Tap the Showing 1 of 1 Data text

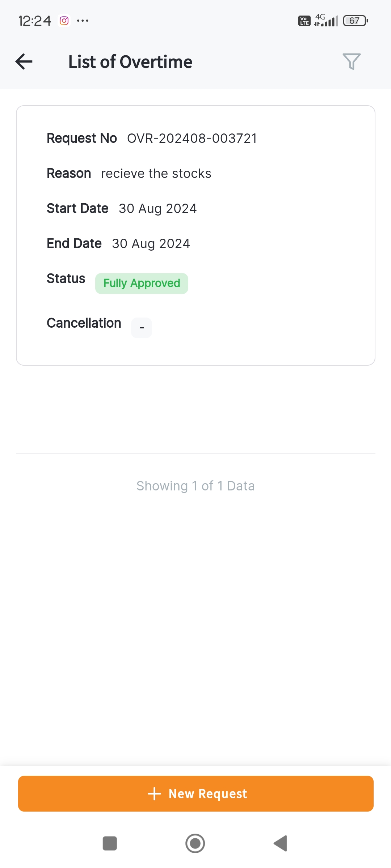click(x=195, y=486)
